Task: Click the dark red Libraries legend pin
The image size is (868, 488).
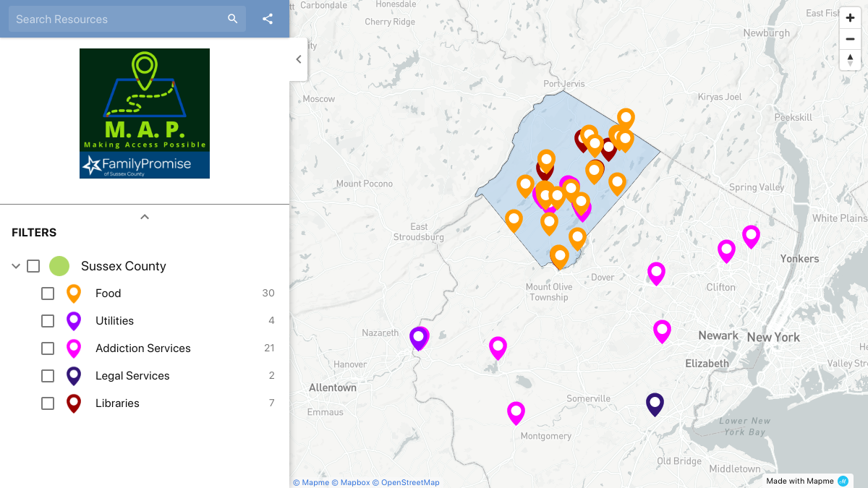Action: pos(74,403)
